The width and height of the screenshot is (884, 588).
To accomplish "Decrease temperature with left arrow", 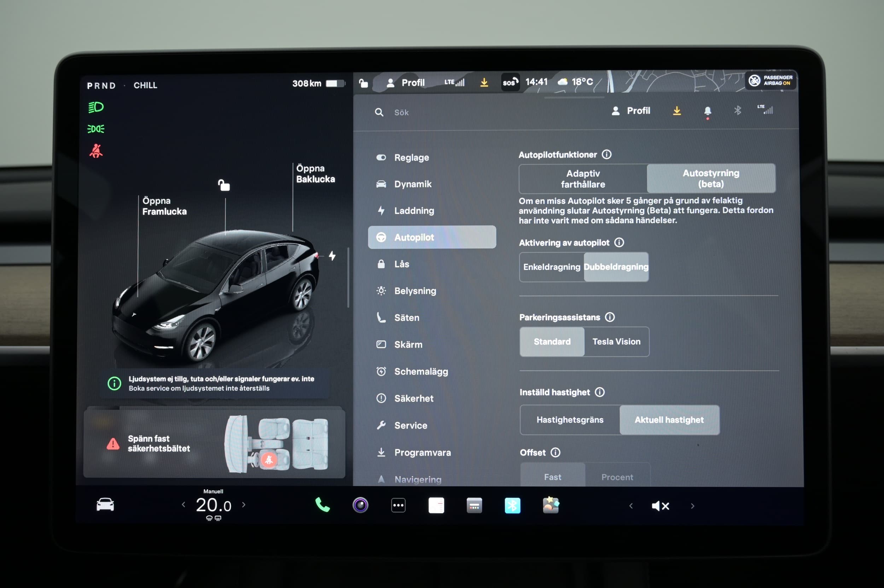I will (x=184, y=504).
